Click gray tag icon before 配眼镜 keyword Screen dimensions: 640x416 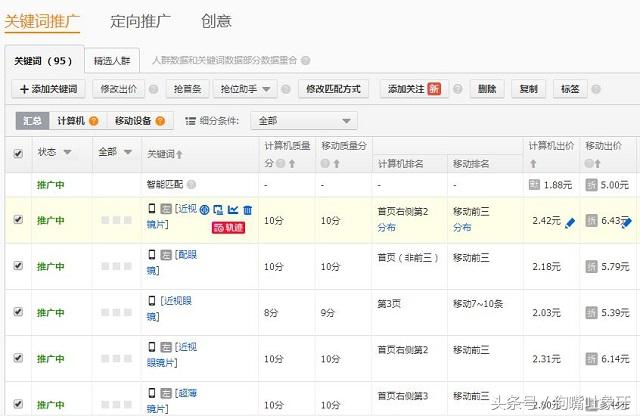tap(166, 255)
